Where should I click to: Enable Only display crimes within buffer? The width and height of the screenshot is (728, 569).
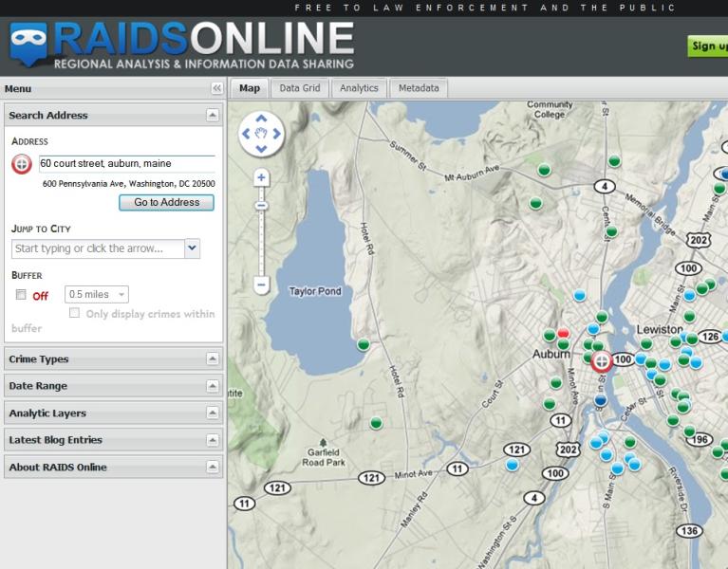click(74, 313)
